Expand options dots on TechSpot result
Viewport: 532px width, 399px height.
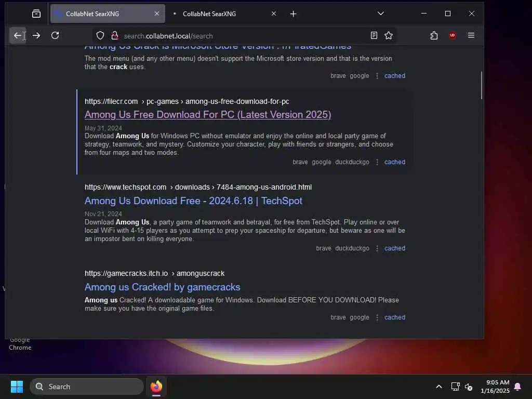(x=377, y=248)
